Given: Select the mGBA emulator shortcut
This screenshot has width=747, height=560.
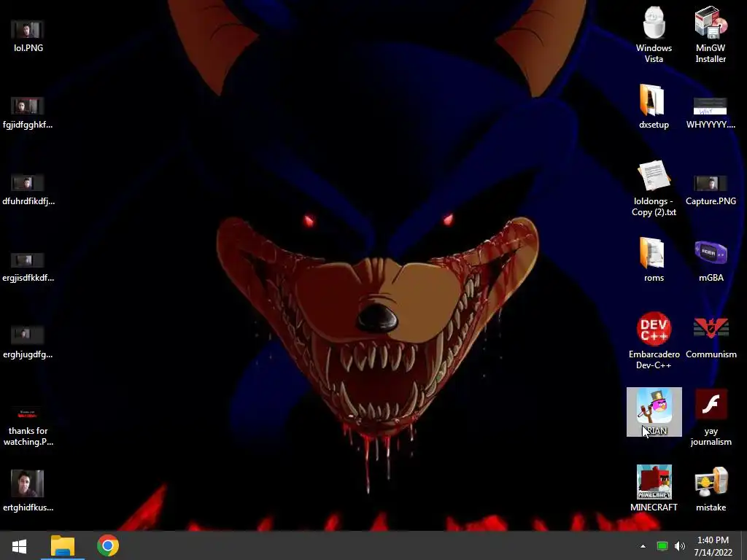Looking at the screenshot, I should coord(711,262).
